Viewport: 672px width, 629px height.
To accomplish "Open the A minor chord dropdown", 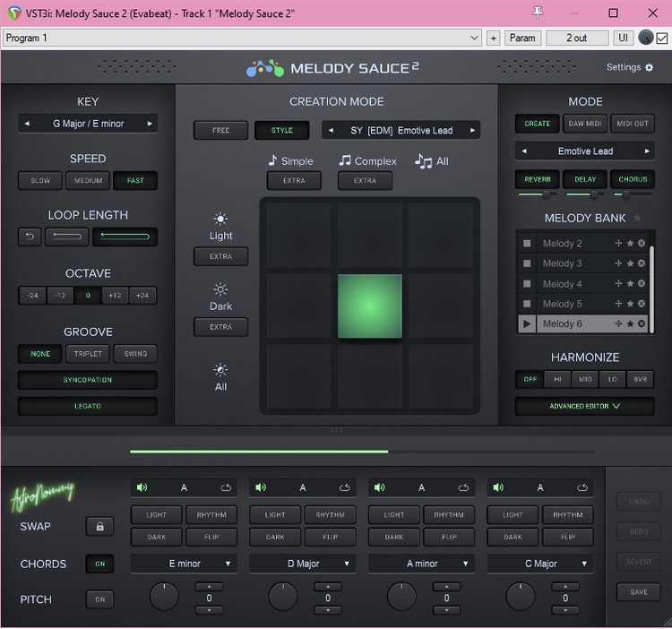I will click(x=421, y=564).
